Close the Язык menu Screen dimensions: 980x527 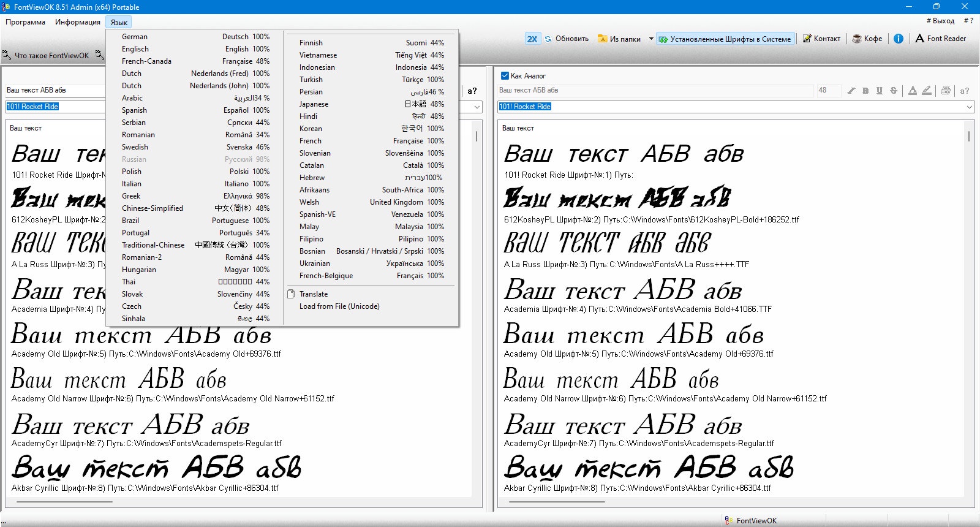(x=119, y=22)
